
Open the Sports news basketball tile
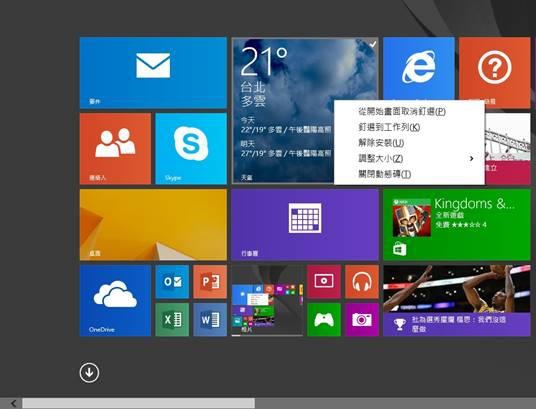pos(457,301)
